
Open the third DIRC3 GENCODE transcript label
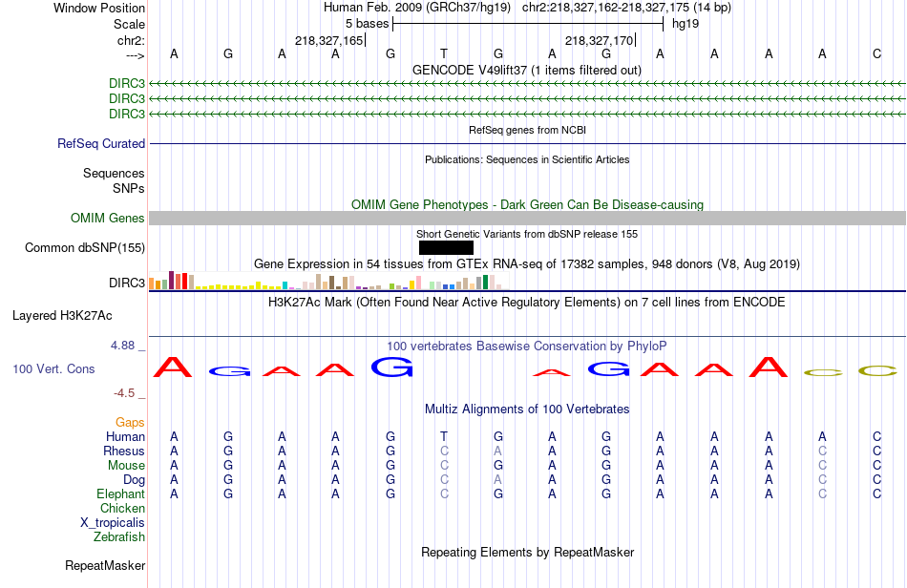[x=127, y=114]
